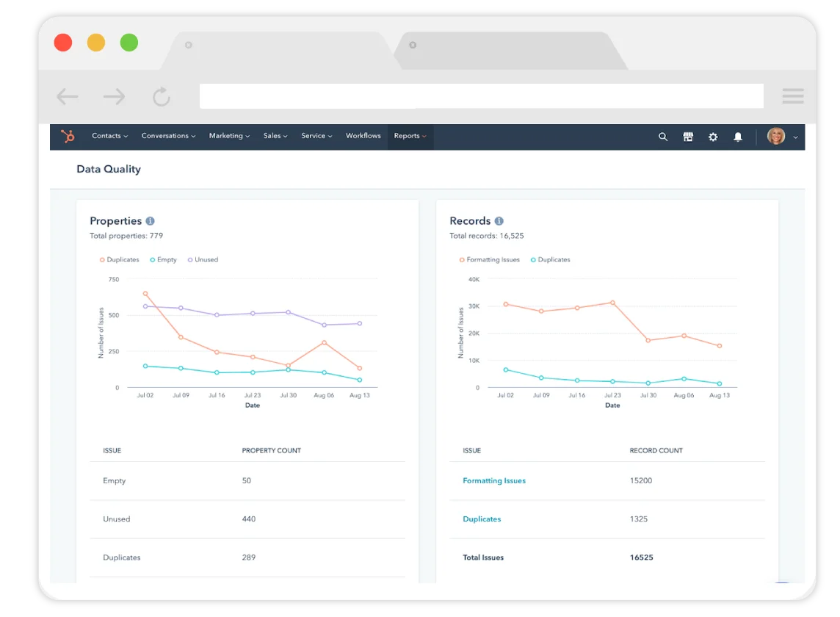Click the total value 16525

click(641, 558)
